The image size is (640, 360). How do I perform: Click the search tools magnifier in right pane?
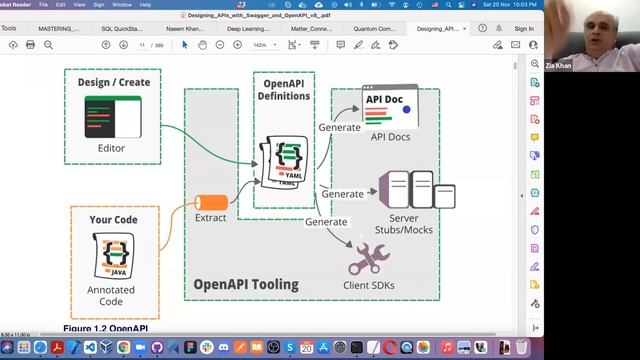pos(535,64)
